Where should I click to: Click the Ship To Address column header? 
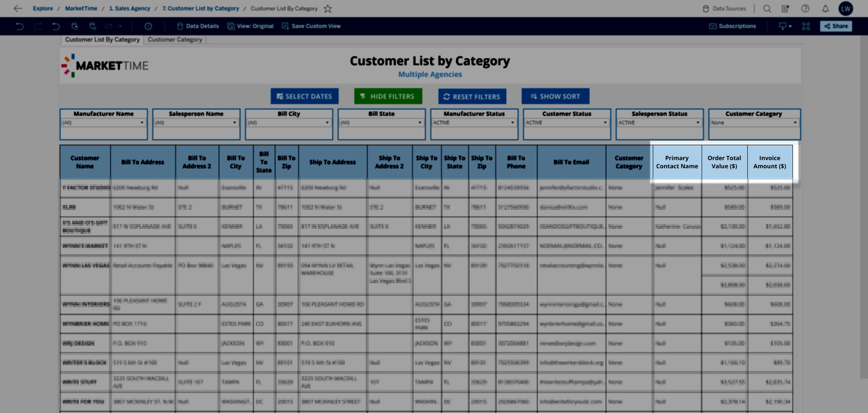pos(333,162)
